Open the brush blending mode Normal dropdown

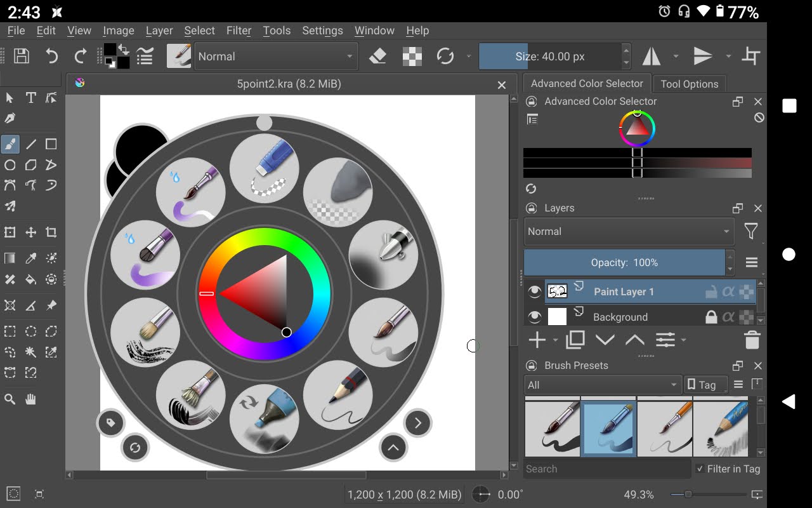coord(275,57)
